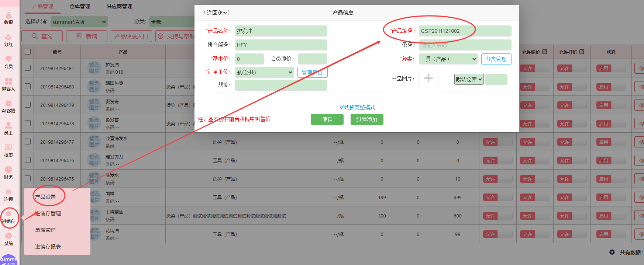The height and width of the screenshot is (265, 644).
Task: Check the box for row 2019814296481
Action: point(28,68)
